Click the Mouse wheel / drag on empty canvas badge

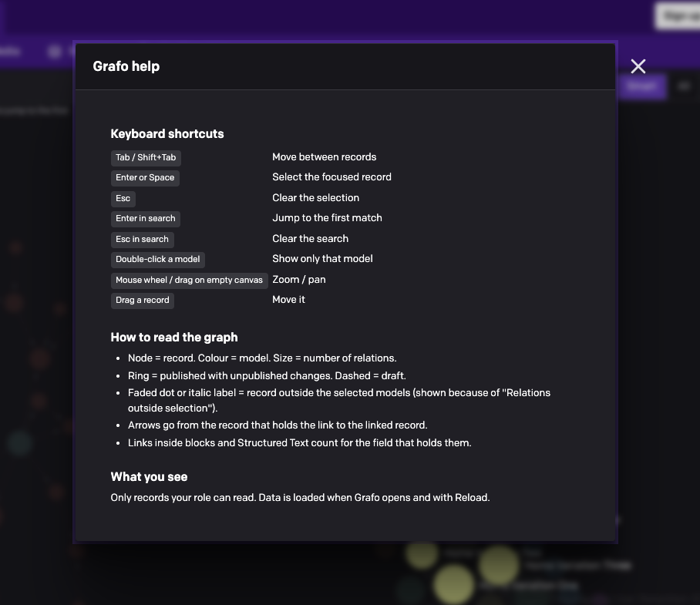coord(190,281)
